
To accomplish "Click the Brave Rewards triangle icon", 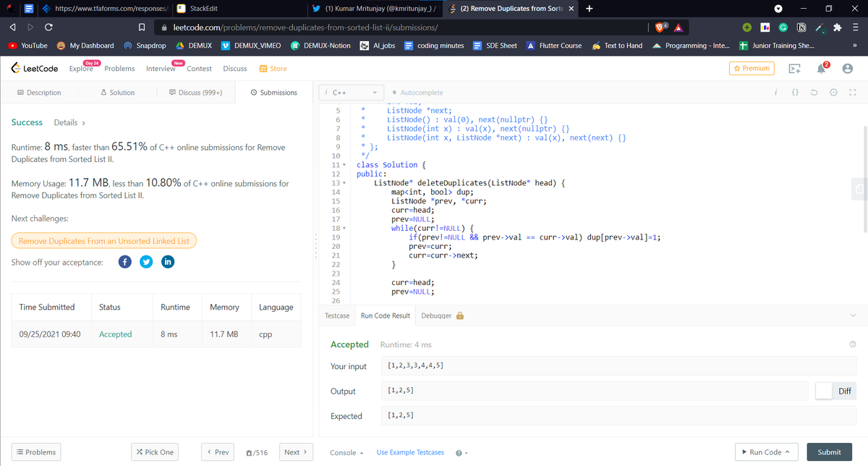I will [x=679, y=27].
